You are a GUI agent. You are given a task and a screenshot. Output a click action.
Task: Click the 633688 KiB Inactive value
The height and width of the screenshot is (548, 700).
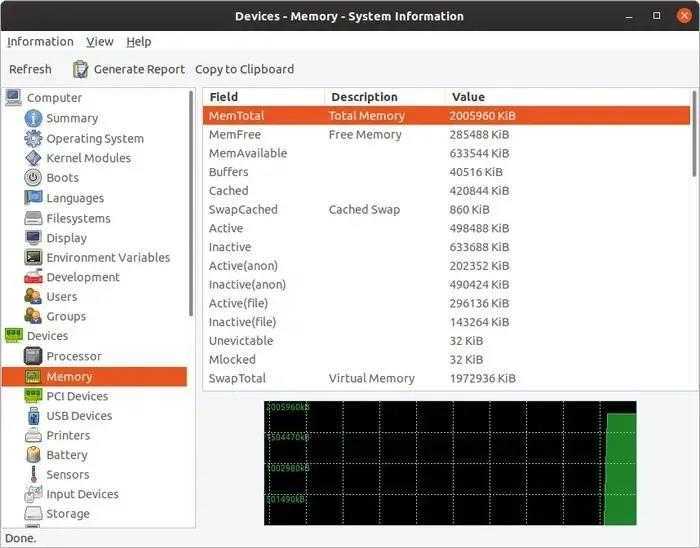[x=479, y=247]
